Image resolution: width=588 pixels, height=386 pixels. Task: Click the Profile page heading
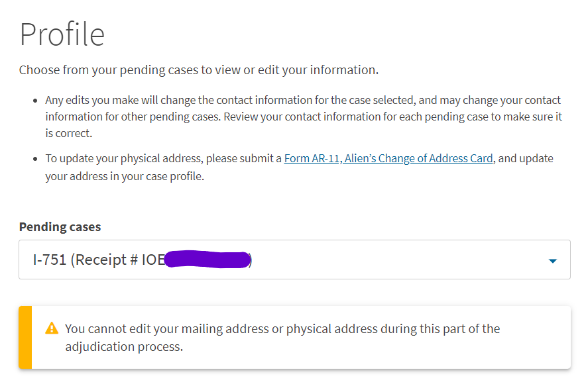click(x=62, y=34)
